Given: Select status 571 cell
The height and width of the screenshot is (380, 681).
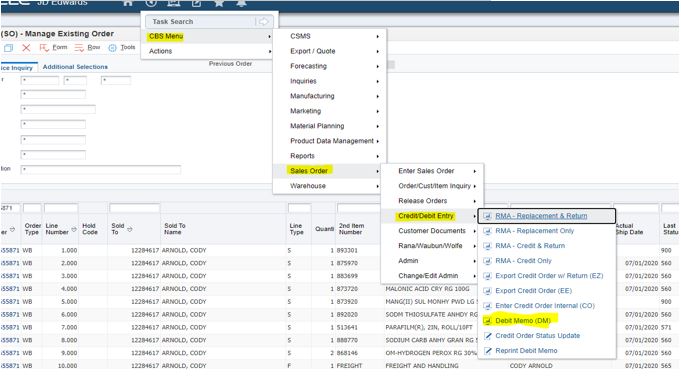Looking at the screenshot, I should [x=666, y=327].
